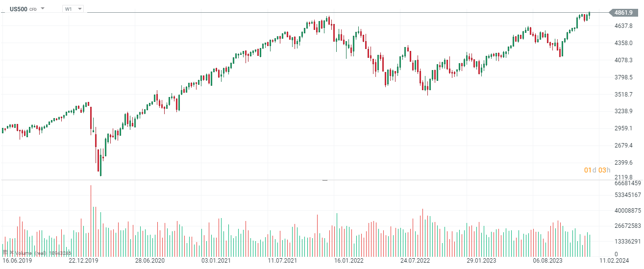Click the 3238.9 price scale label
The height and width of the screenshot is (269, 644).
point(623,111)
